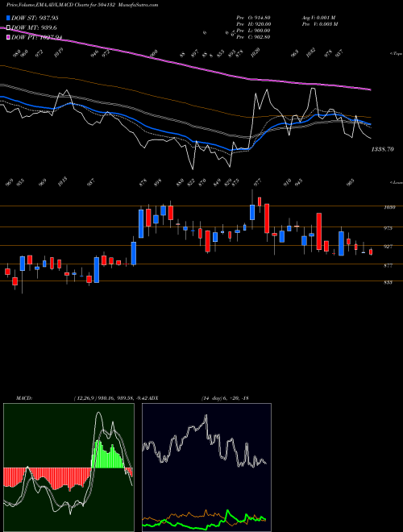This screenshot has width=403, height=532.
Task: Click the 927 price level label
Action: 388,247
